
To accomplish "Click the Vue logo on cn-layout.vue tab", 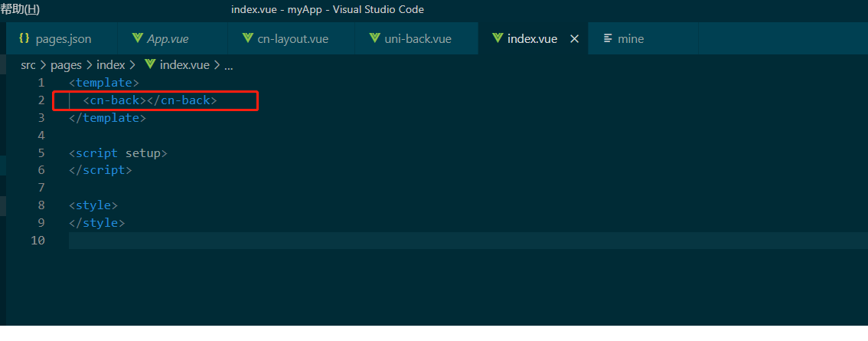I will tap(247, 38).
